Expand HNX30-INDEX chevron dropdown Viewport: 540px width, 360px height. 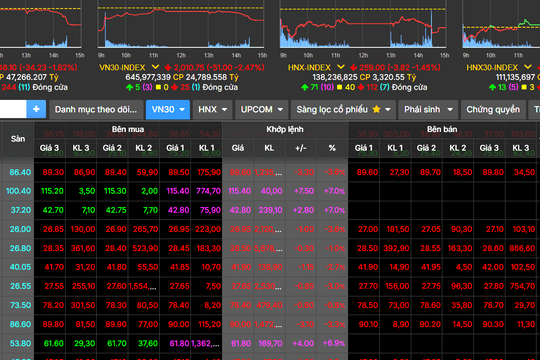tap(528, 67)
